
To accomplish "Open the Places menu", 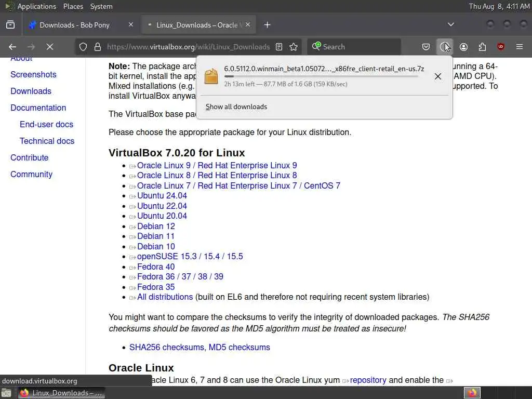I will [x=73, y=6].
